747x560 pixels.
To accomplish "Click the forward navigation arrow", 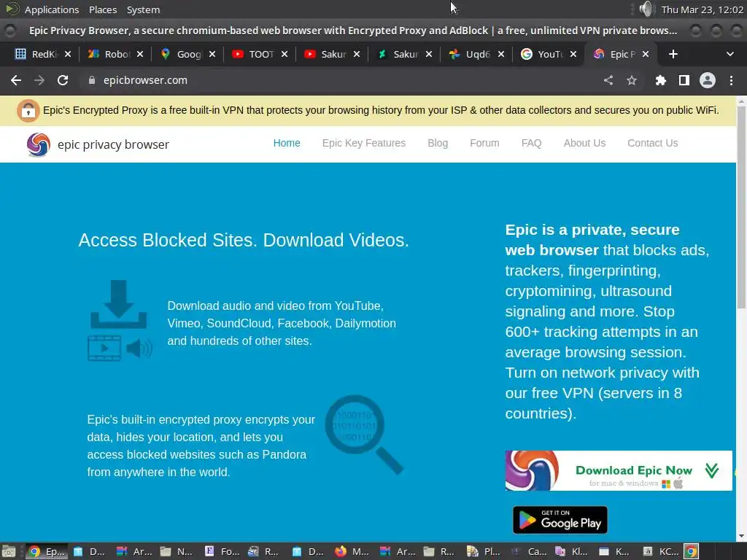I will [39, 80].
